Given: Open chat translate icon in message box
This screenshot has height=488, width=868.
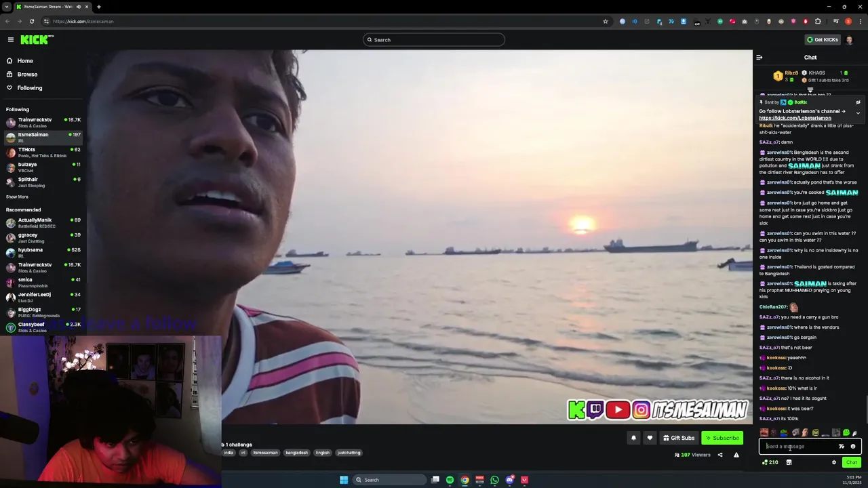Looking at the screenshot, I should [842, 446].
